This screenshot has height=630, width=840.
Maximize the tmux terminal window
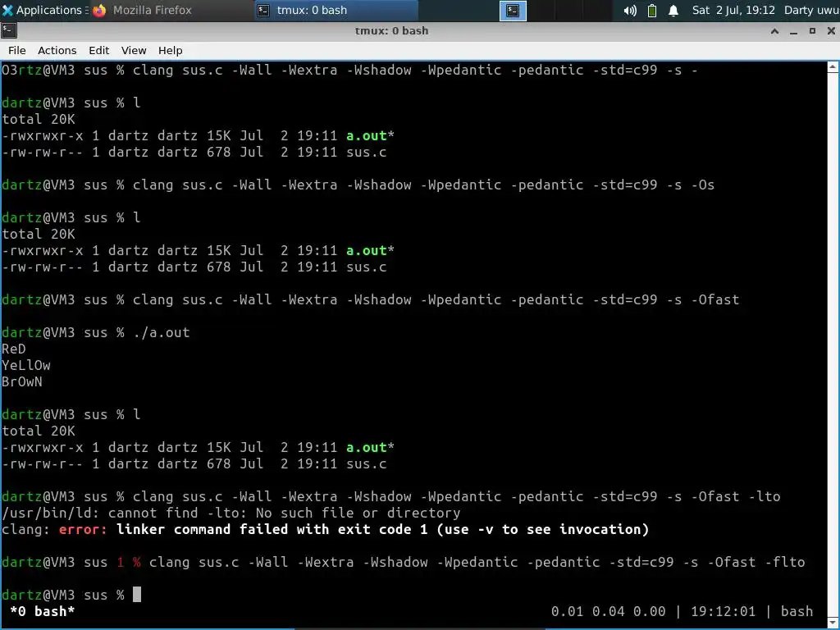(812, 31)
